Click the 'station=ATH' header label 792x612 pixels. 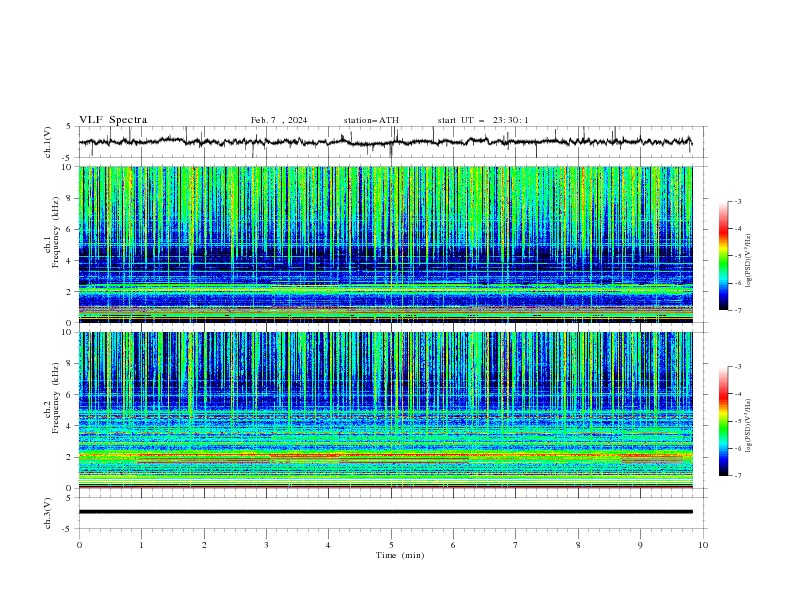click(371, 120)
